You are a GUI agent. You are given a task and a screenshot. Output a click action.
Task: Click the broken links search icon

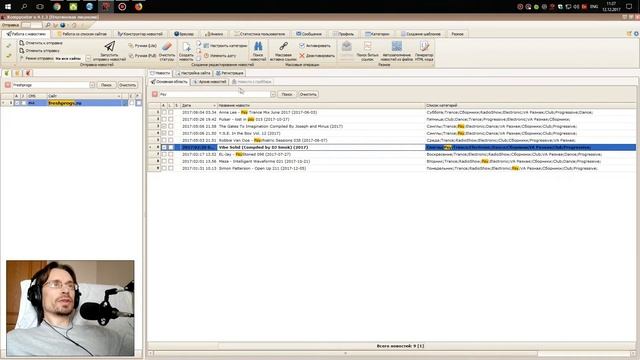[x=367, y=46]
